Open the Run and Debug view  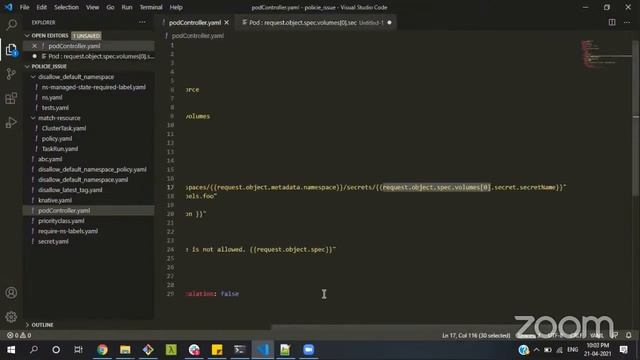(11, 122)
